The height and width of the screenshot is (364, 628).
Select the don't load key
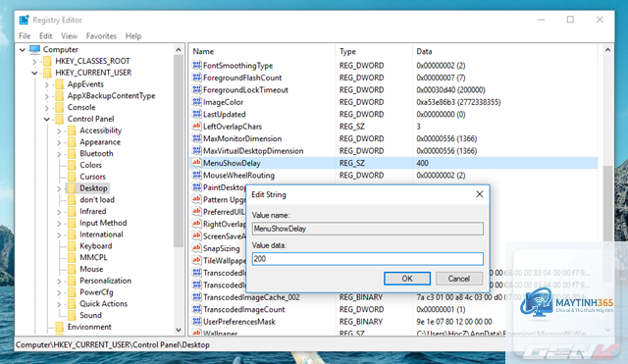coord(97,199)
